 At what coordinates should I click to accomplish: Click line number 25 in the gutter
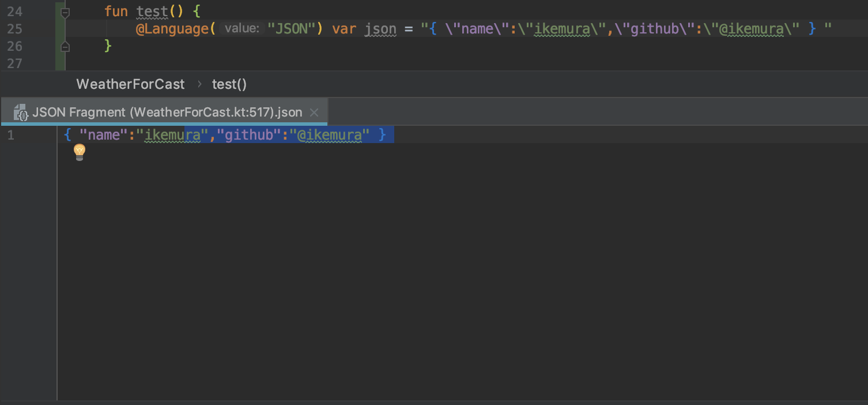click(14, 29)
